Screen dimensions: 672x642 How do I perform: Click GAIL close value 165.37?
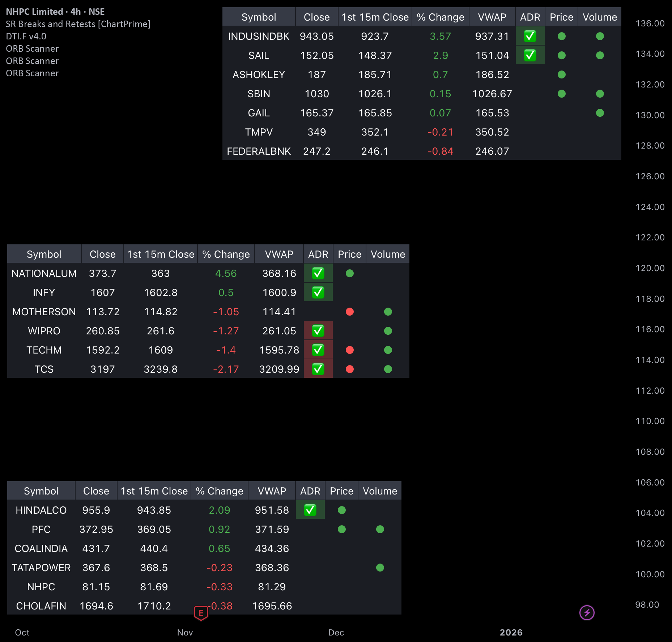click(317, 113)
